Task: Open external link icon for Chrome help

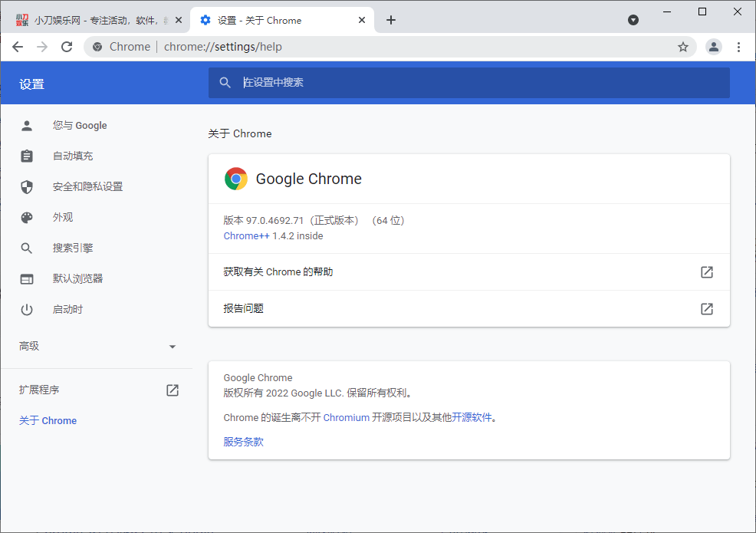Action: click(706, 272)
